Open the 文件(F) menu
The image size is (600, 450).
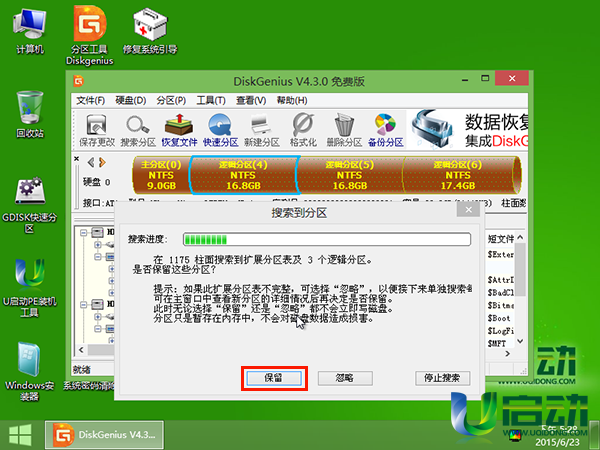90,101
